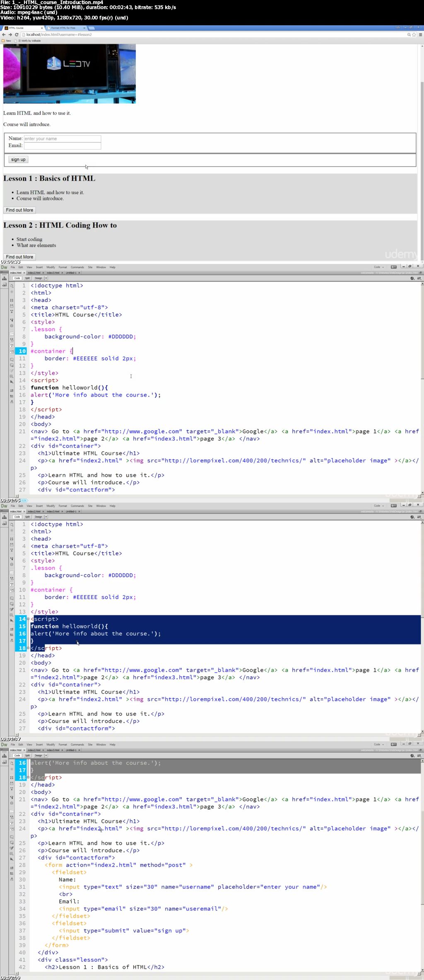
Task: Open Commands menu in first Dreamweaver frame
Action: click(77, 267)
